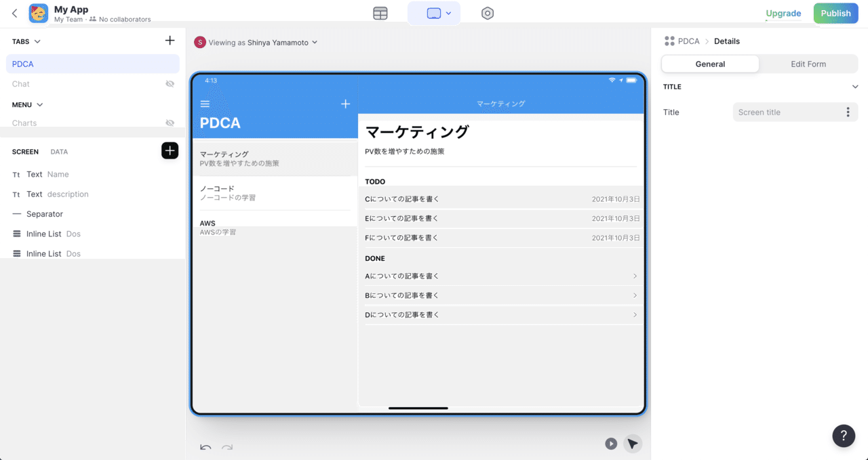Add a component with the black plus button

tap(170, 151)
